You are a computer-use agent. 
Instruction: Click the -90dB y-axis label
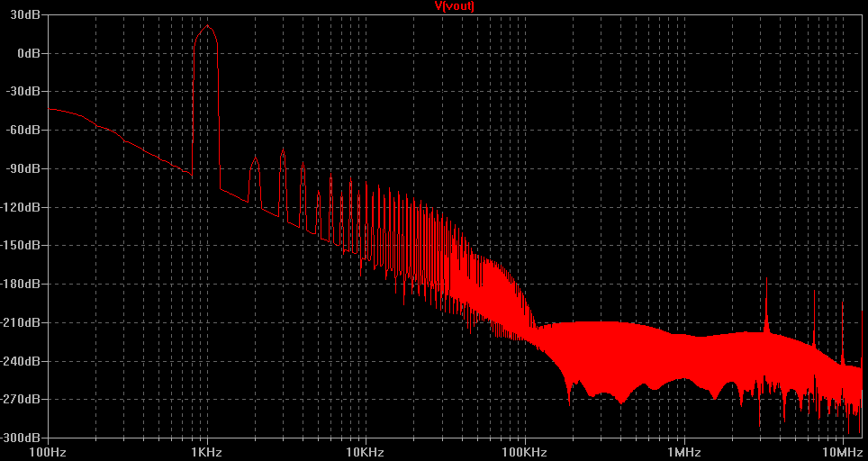pos(23,168)
